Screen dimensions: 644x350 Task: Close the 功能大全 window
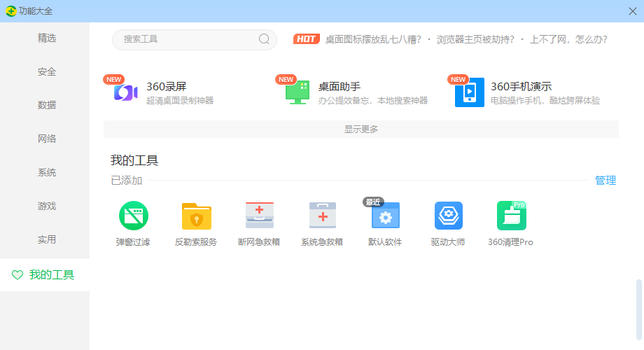[x=633, y=11]
